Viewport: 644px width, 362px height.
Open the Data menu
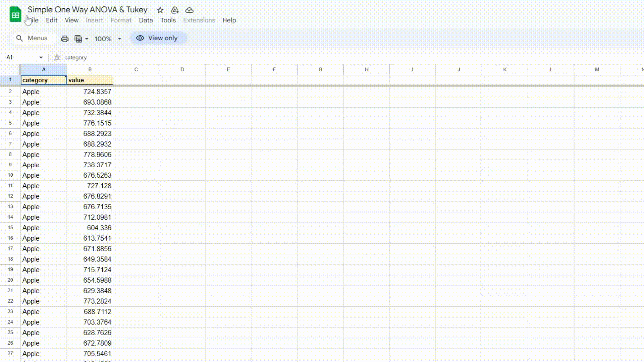[x=146, y=20]
